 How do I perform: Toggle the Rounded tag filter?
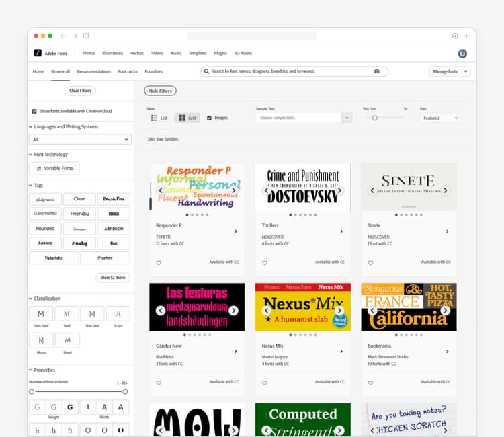pyautogui.click(x=45, y=229)
